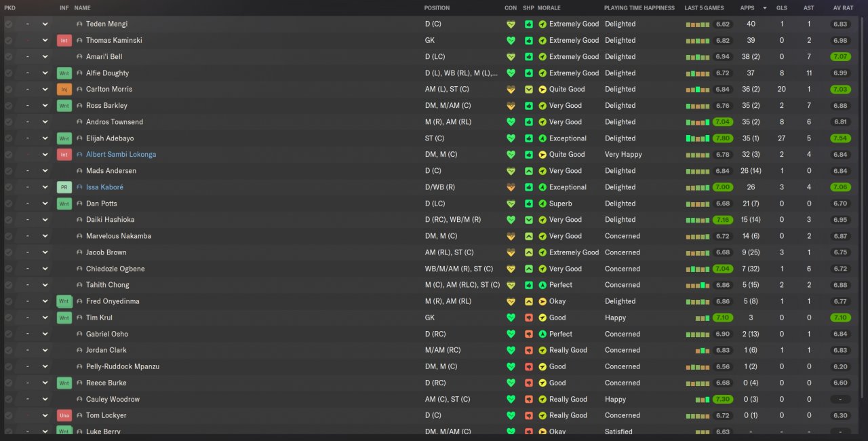This screenshot has height=441, width=868.
Task: Click the condition heart icon for Marvelous Nakamba
Action: click(511, 235)
